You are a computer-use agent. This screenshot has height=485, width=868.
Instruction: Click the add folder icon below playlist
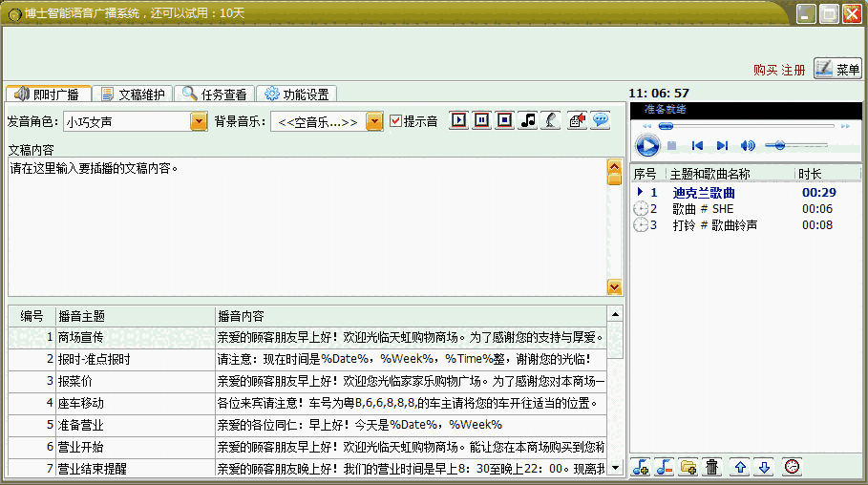point(688,467)
